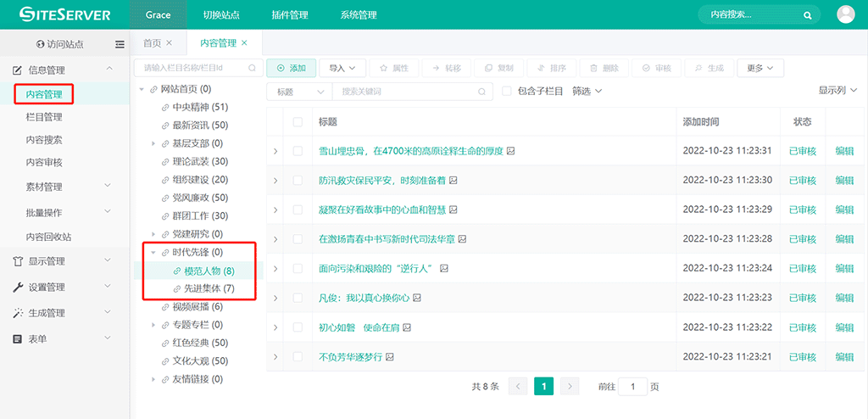Click 已审核 status for 初心如磐 row

[803, 327]
